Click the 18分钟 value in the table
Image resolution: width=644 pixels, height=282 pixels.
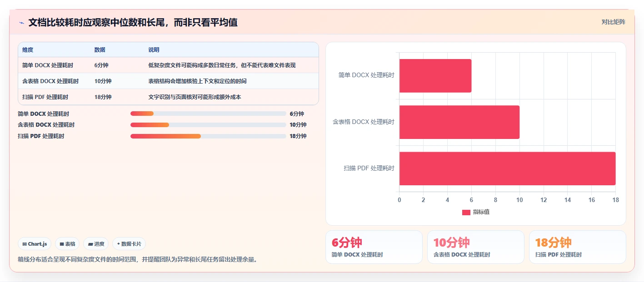(103, 97)
